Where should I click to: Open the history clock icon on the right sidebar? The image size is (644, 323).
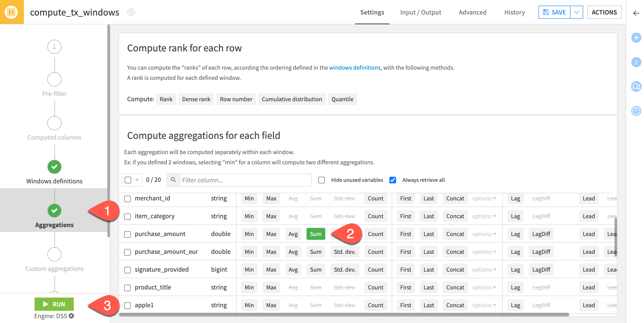pos(636,111)
